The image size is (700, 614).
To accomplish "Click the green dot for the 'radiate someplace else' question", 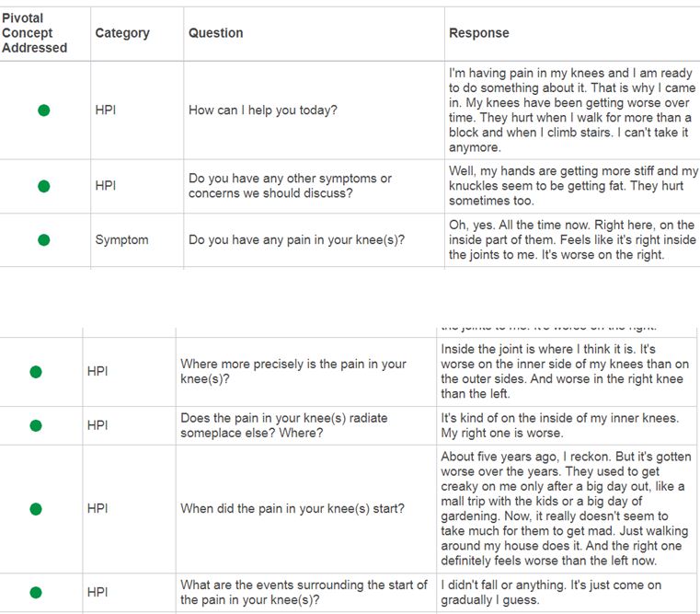I will (36, 425).
